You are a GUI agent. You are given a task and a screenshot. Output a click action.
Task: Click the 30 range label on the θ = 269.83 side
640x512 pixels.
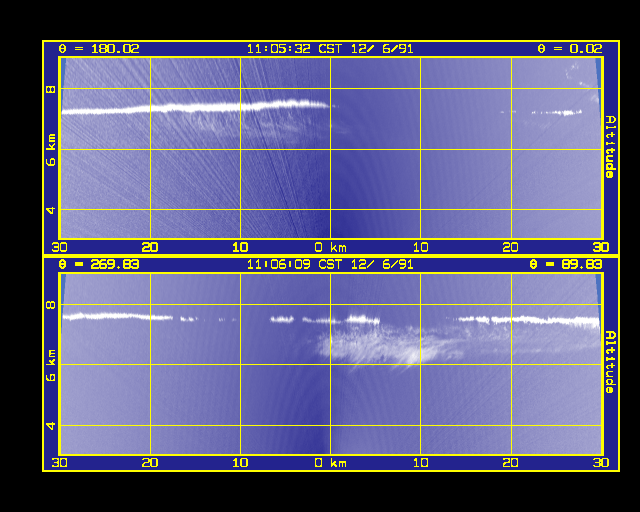coord(60,463)
